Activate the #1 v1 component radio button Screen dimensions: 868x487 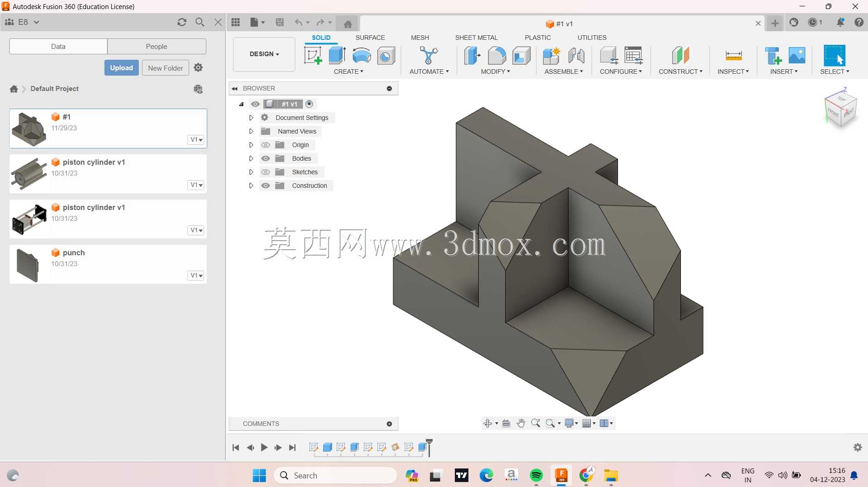(309, 104)
